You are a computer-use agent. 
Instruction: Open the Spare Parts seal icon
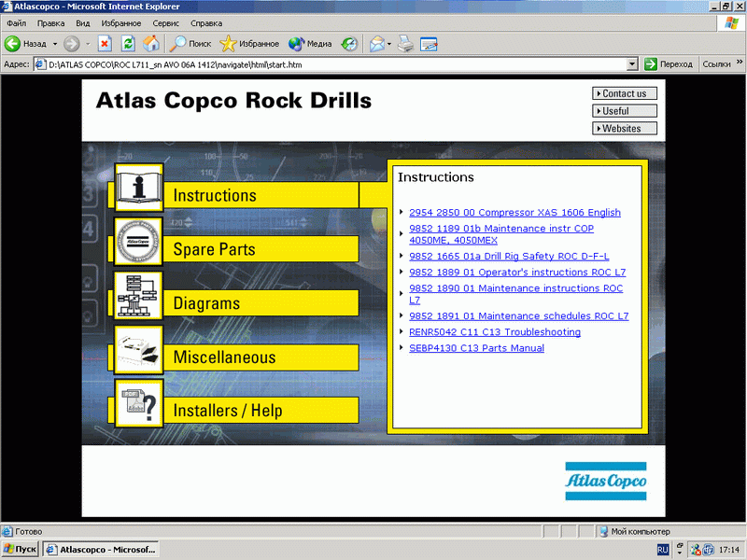[138, 242]
